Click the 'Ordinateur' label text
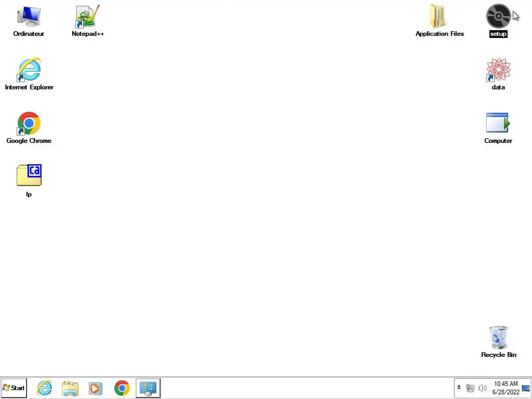 [x=29, y=34]
